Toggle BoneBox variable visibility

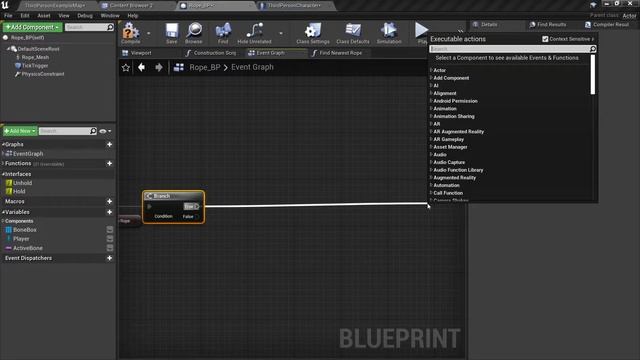point(110,230)
